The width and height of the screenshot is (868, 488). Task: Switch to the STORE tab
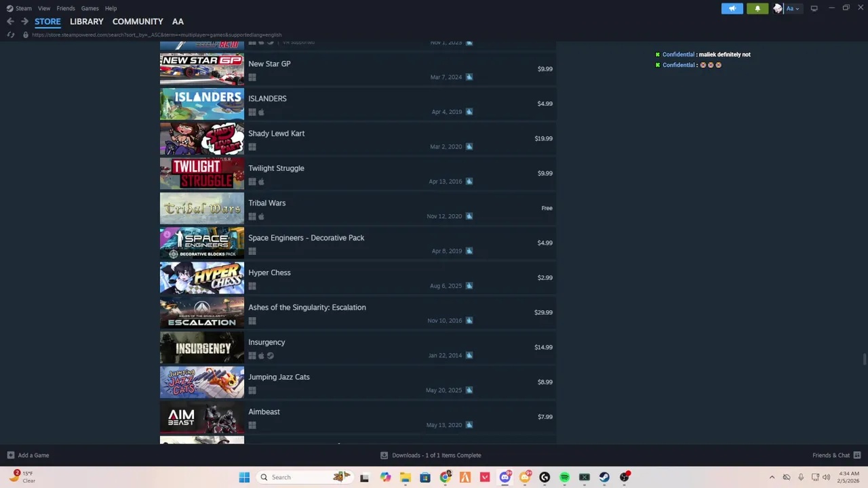coord(47,22)
